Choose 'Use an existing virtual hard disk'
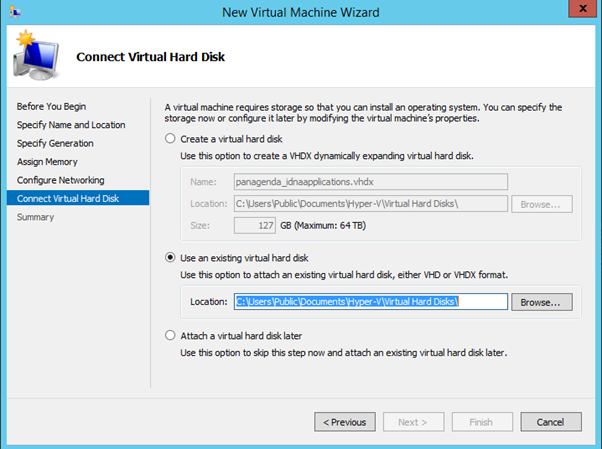The height and width of the screenshot is (449, 602). [170, 257]
